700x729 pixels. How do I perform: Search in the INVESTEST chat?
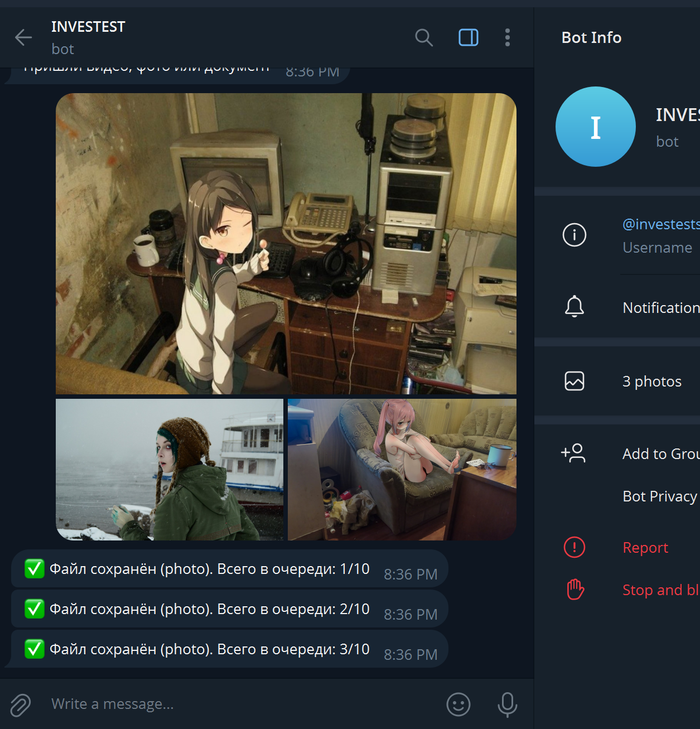(424, 37)
